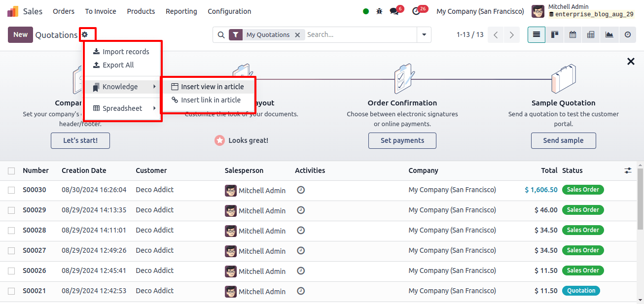This screenshot has width=644, height=304.
Task: Click the Quotation status badge on S00021
Action: tap(581, 291)
